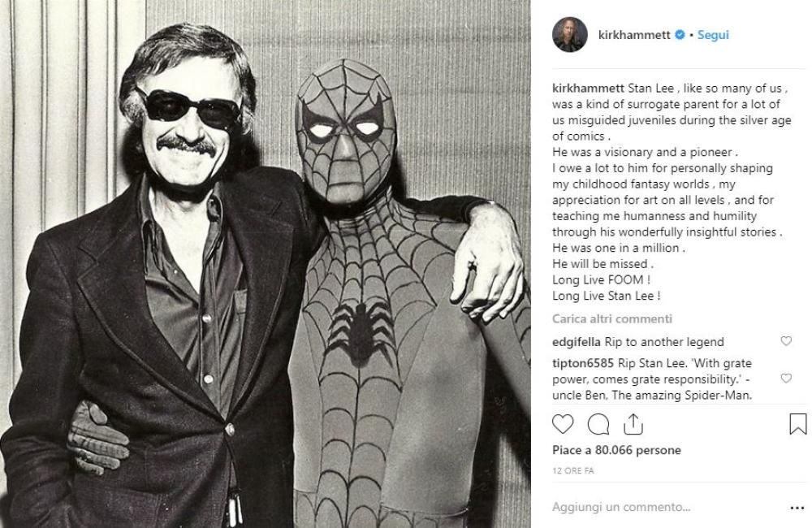Like the post with heart icon
Screen dimensions: 812x528
[562, 424]
